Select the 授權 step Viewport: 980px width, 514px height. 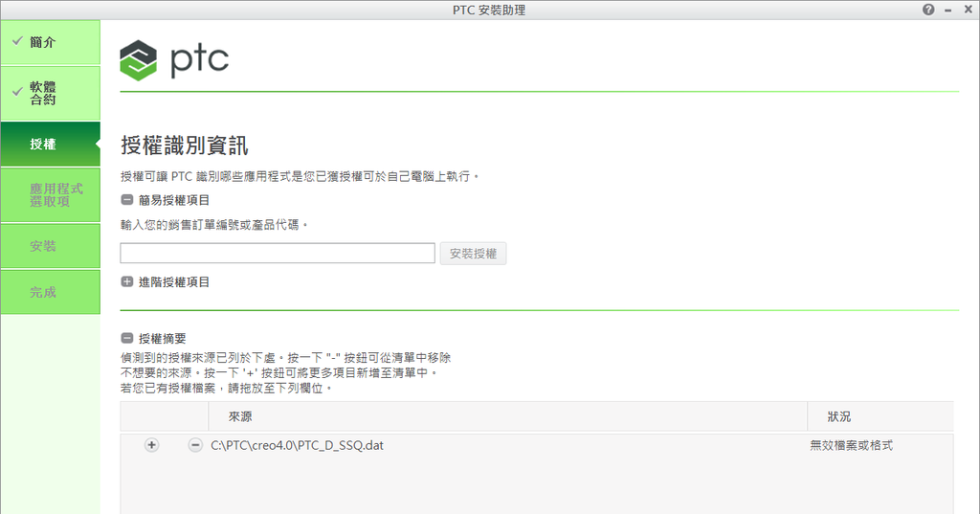tap(50, 144)
